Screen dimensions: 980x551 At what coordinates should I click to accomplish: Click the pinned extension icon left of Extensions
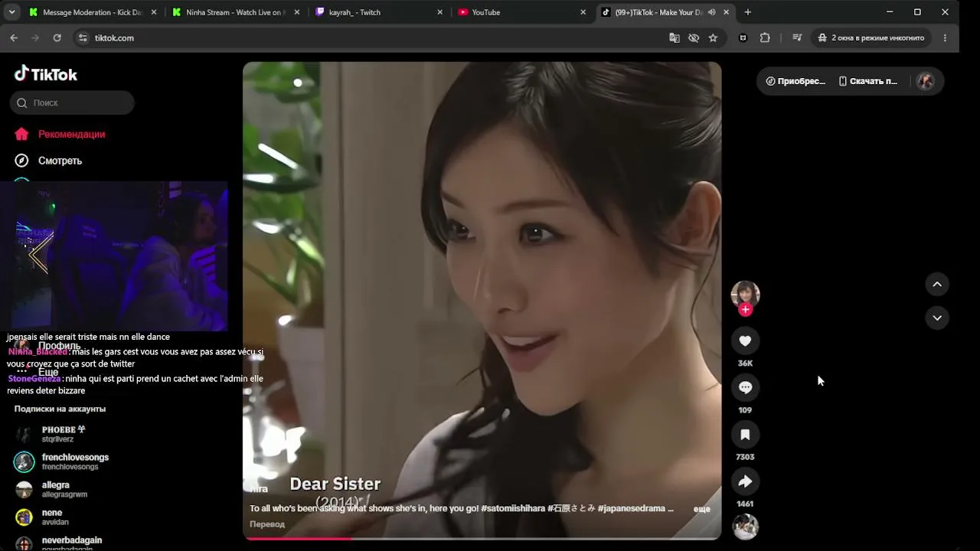point(743,37)
